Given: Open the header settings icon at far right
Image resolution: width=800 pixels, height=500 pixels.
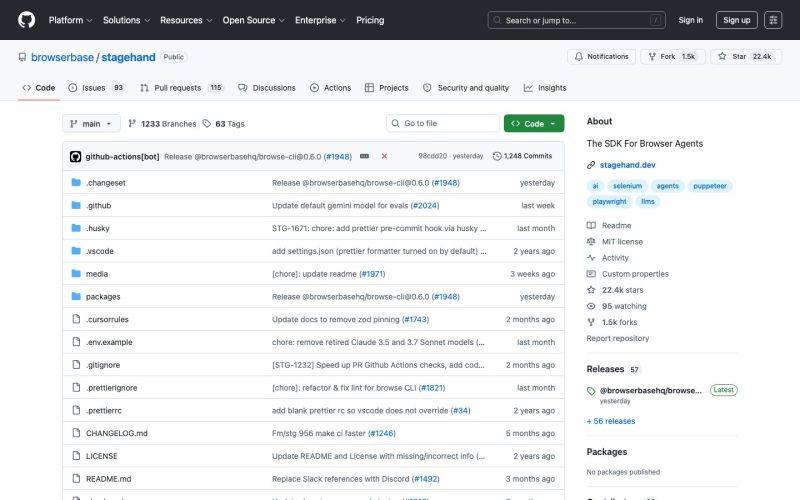Looking at the screenshot, I should point(773,20).
